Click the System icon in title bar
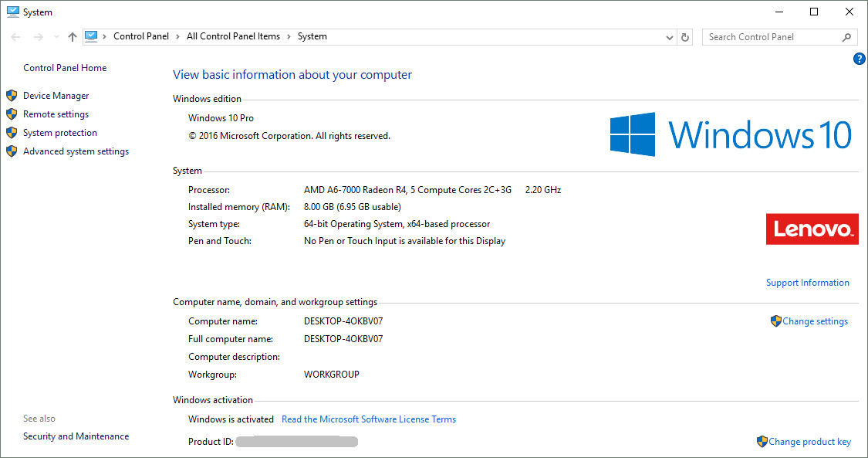 coord(13,12)
